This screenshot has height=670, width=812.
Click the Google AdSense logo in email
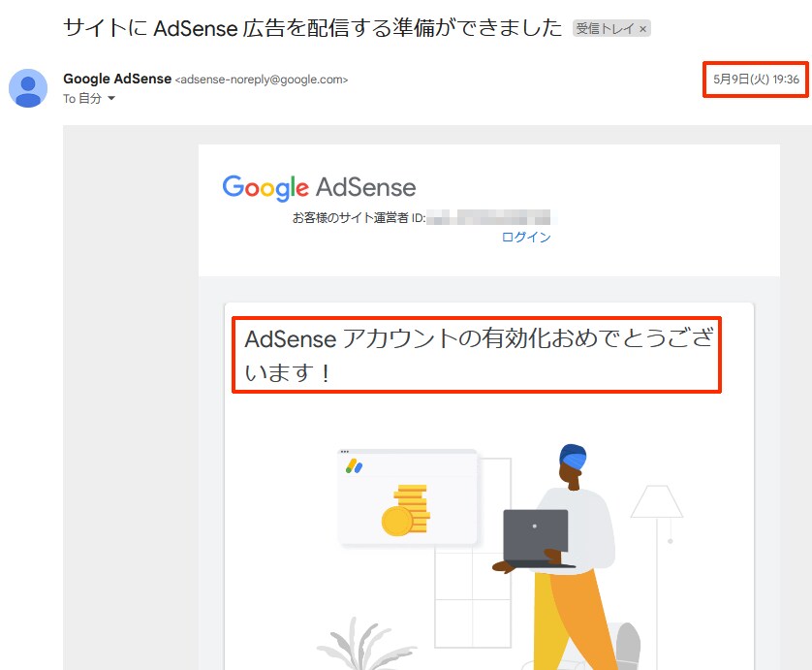click(x=319, y=187)
